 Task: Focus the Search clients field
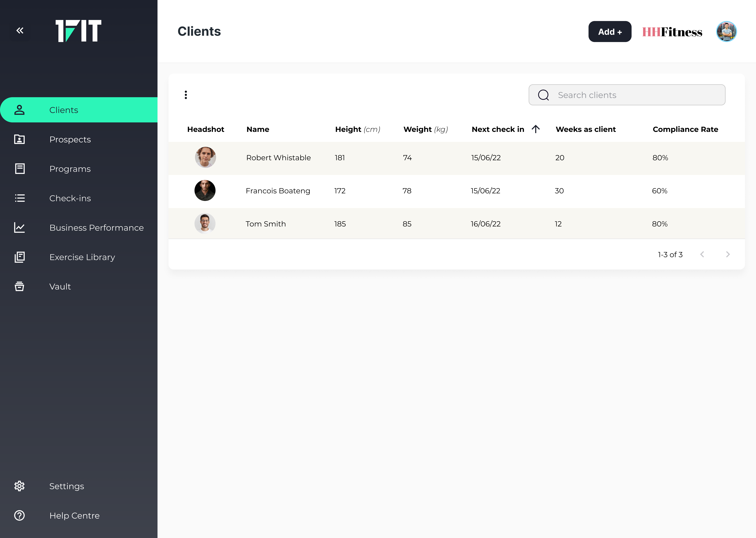[627, 95]
